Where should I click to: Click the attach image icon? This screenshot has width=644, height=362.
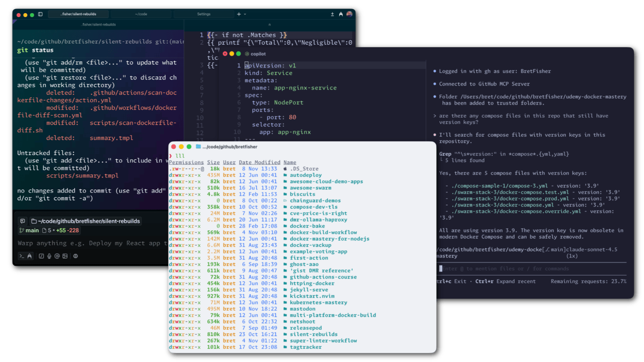65,256
